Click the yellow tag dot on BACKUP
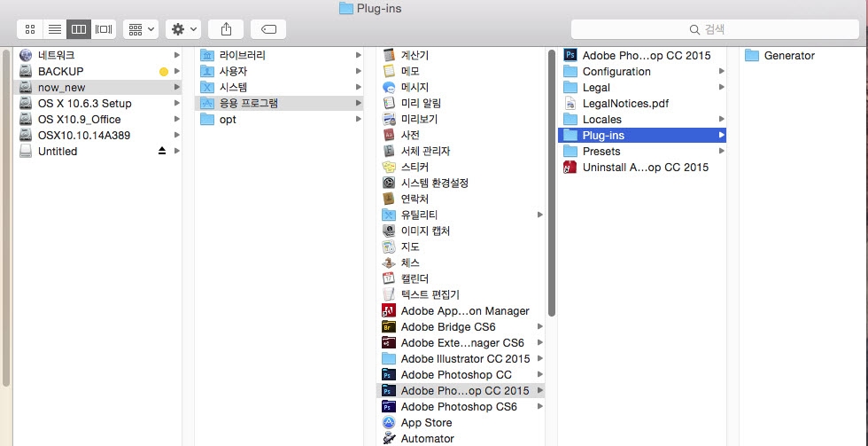 (x=163, y=72)
